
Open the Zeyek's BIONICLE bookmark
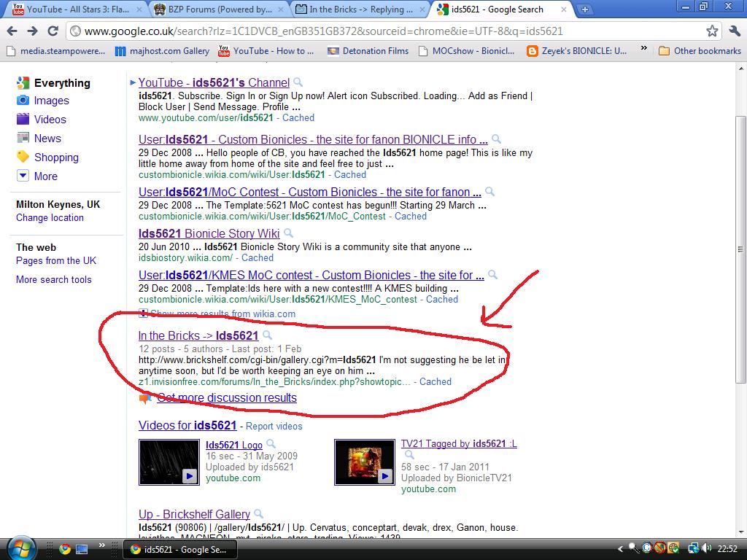coord(577,50)
